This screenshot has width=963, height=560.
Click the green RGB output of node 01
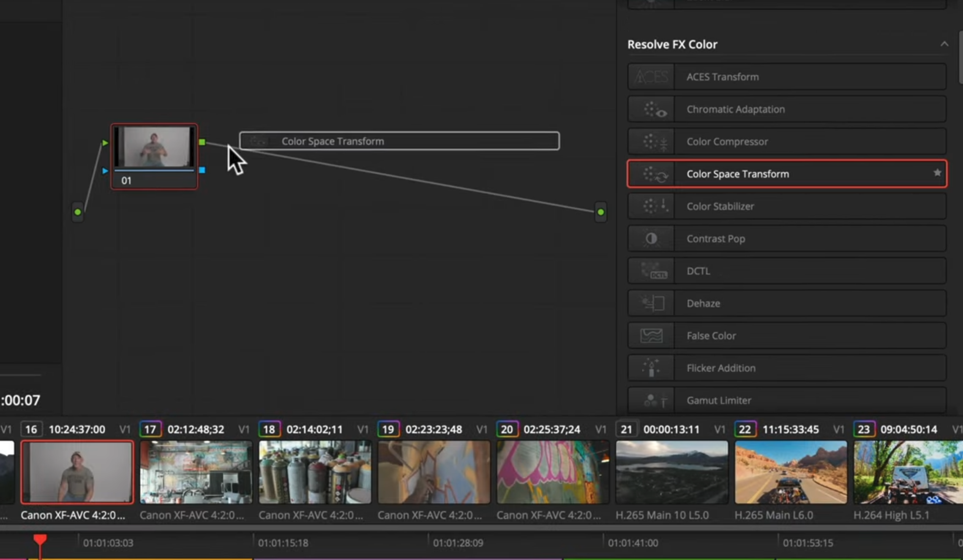tap(202, 142)
